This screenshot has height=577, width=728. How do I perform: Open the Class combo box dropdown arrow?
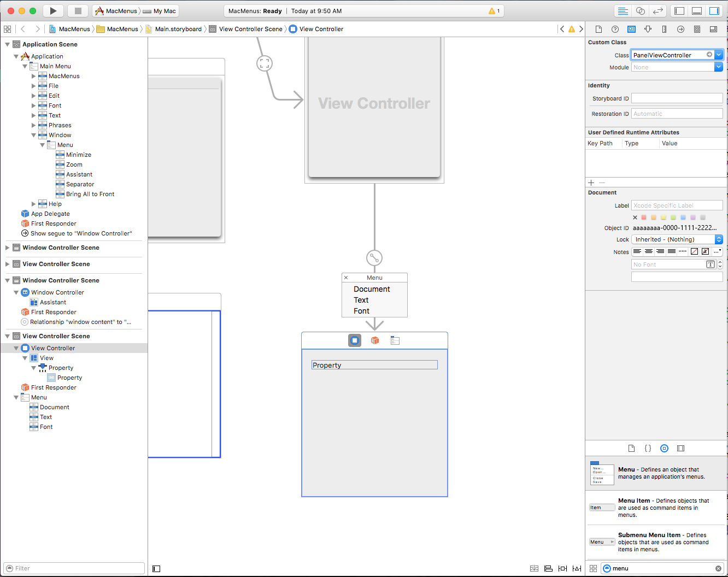719,55
